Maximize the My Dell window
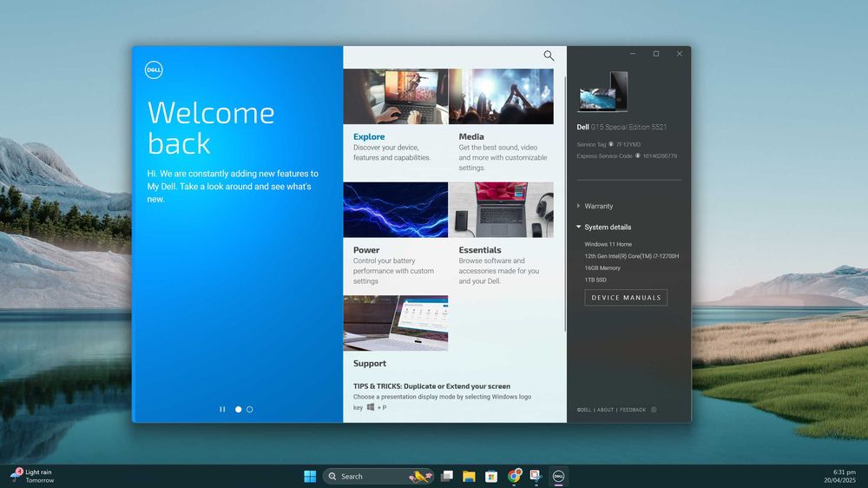Screen dimensions: 868x488 656,54
